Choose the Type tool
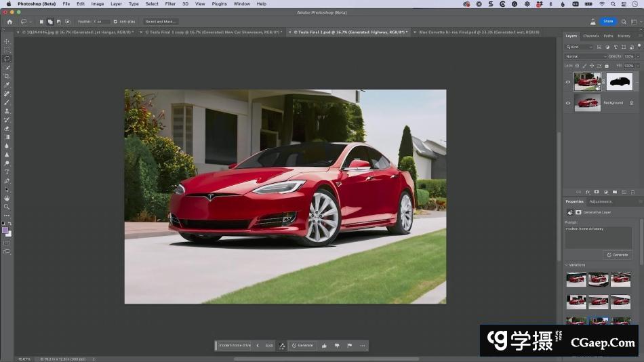The height and width of the screenshot is (362, 644). pos(7,172)
